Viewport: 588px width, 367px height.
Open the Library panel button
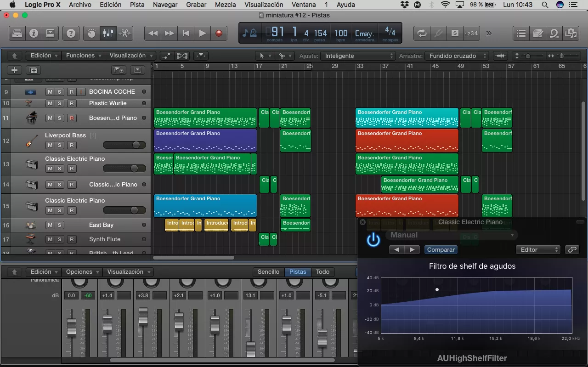[17, 33]
